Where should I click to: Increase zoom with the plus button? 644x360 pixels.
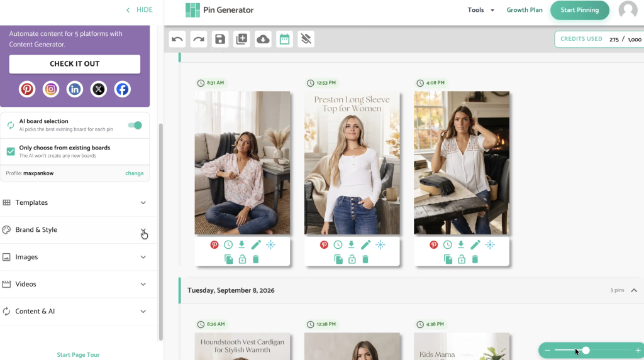(638, 350)
